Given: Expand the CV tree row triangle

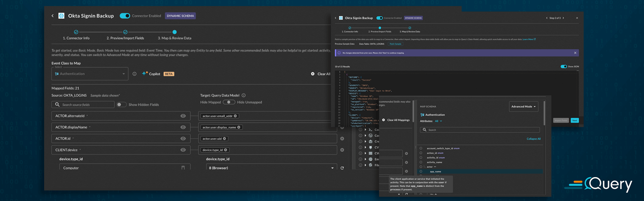Looking at the screenshot, I should 366,148.
